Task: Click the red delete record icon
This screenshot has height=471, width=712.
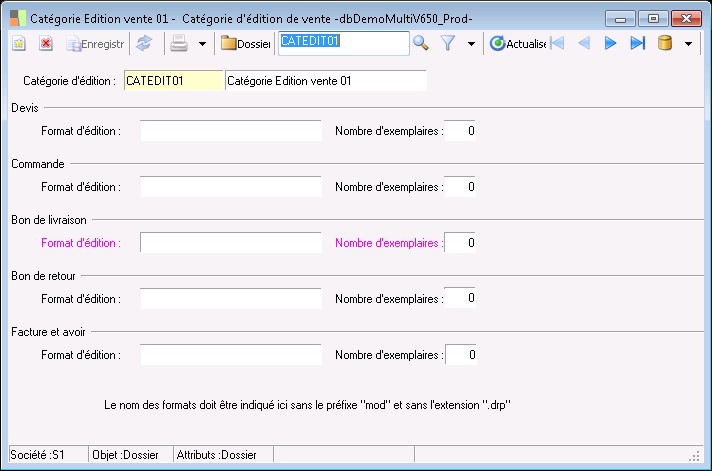Action: pos(45,44)
